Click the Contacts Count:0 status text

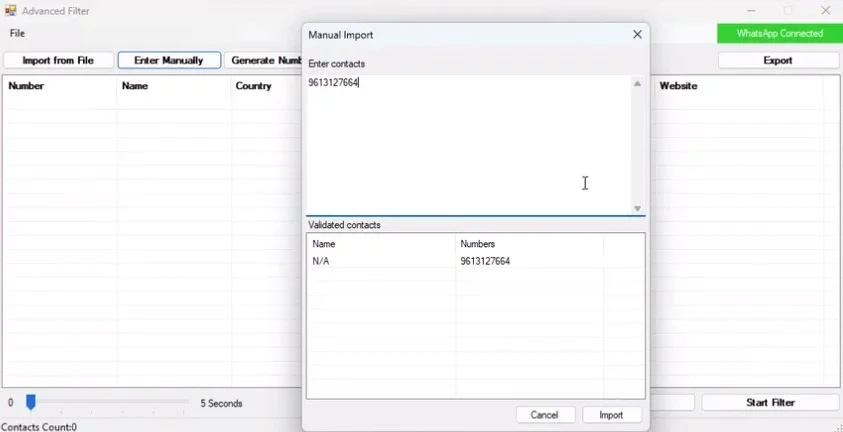[x=39, y=427]
